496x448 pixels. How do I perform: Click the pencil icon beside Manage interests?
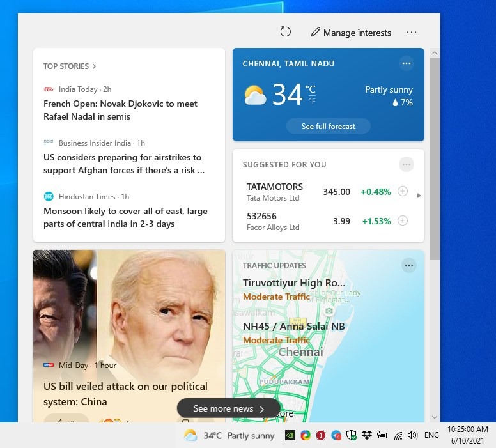315,32
